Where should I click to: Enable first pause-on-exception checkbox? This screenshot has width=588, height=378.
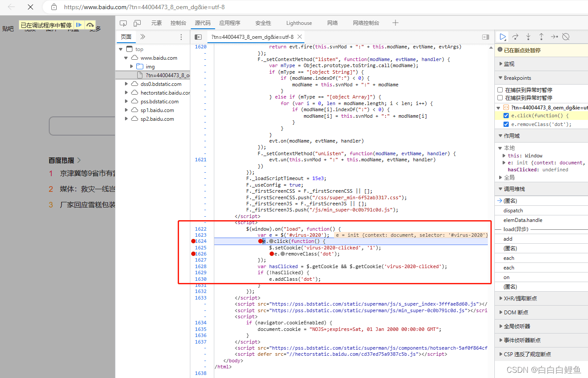click(x=500, y=90)
